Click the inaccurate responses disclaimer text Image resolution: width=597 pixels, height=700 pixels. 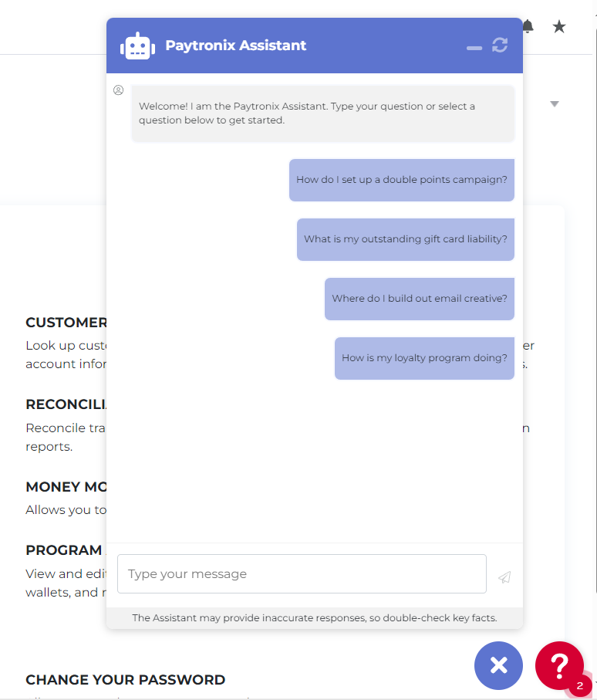[x=315, y=618]
